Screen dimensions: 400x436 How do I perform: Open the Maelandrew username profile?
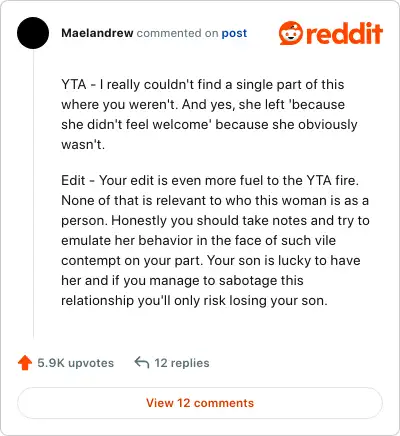point(97,33)
